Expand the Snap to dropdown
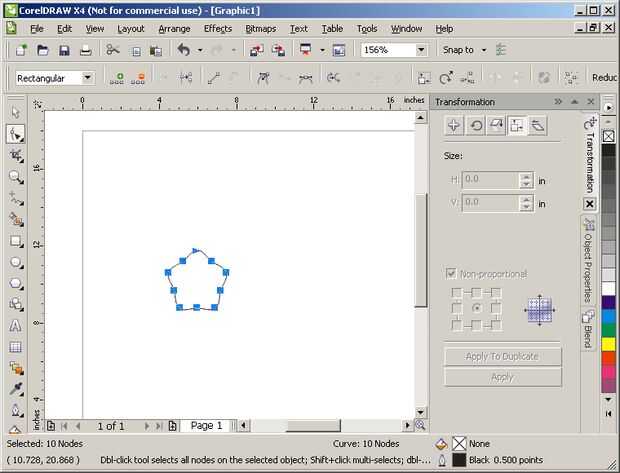The image size is (620, 473). (x=484, y=50)
